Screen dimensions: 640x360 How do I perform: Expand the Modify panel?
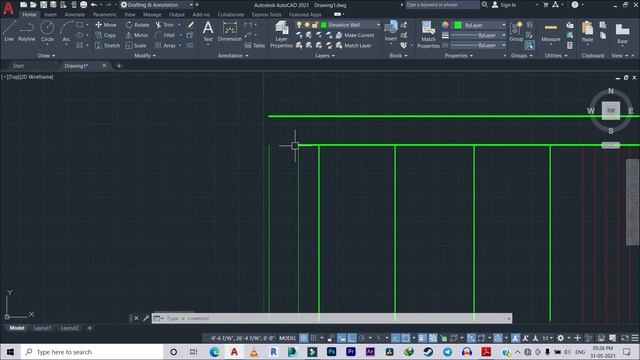tap(145, 56)
